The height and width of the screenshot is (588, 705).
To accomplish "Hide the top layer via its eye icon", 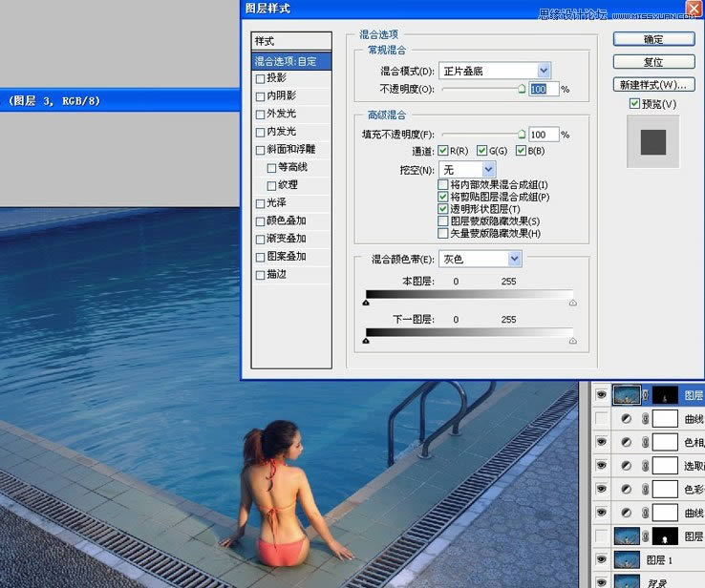I will tap(601, 394).
